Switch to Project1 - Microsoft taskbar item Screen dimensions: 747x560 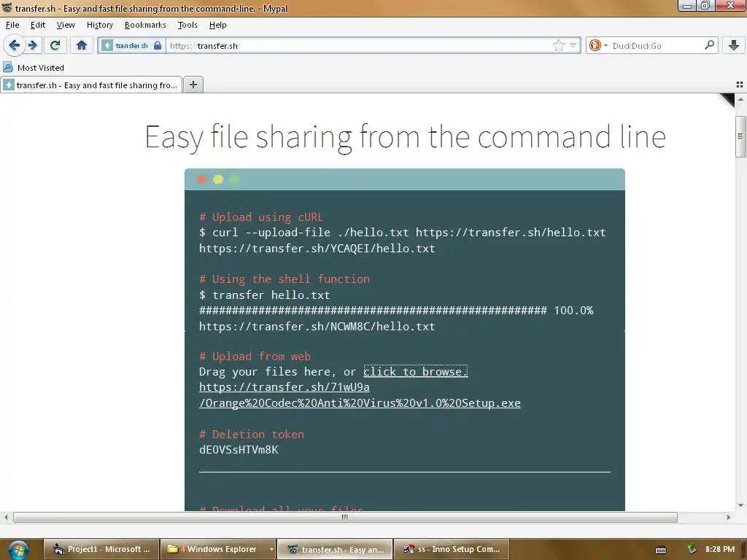101,549
